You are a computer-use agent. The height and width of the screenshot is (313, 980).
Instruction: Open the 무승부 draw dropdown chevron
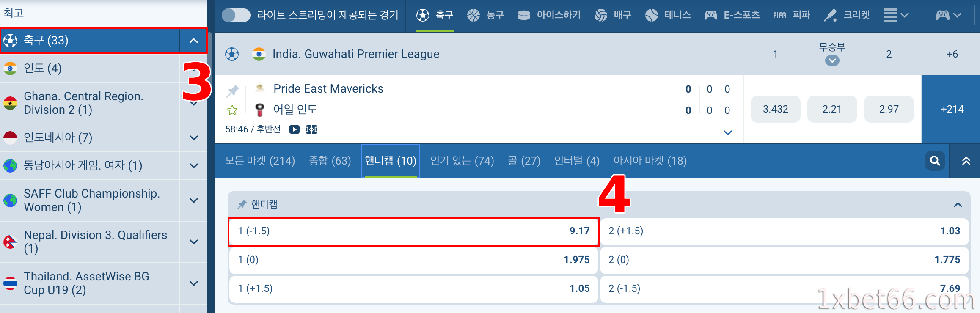[x=832, y=61]
